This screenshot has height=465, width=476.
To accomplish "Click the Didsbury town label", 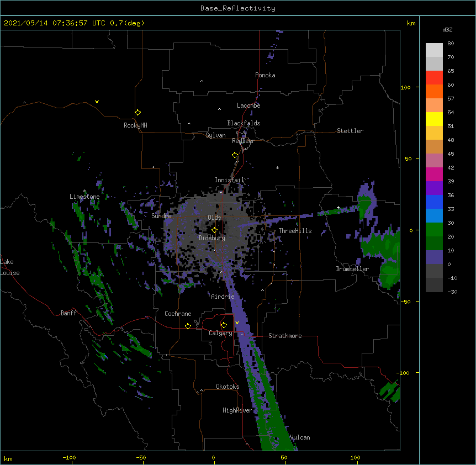I will tap(212, 238).
